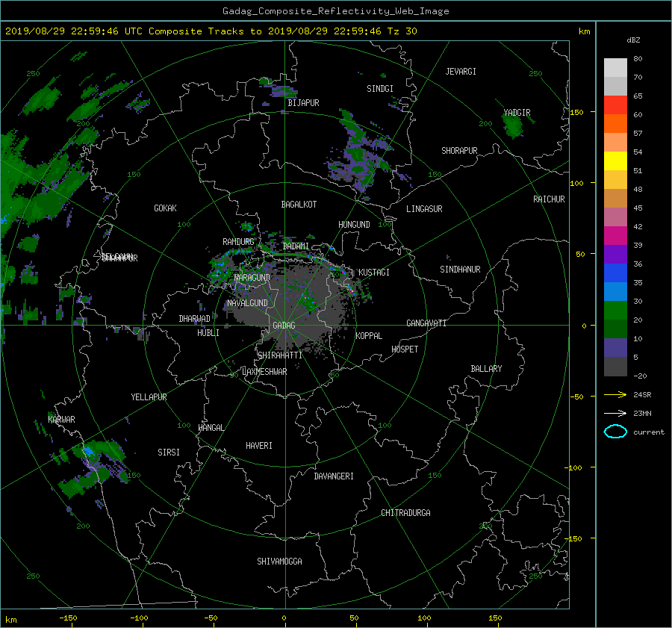Click the yellow 24SR arrow legend icon
Screen dimensions: 672x628
point(615,394)
